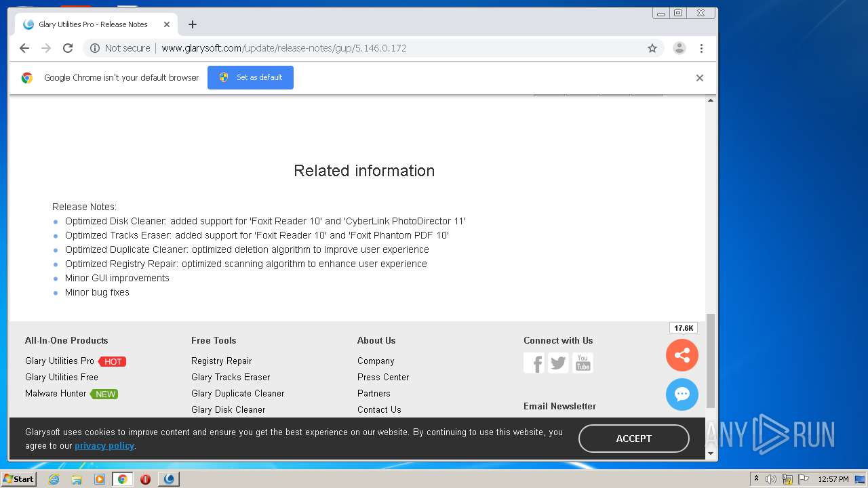Go forward one page in Chrome
This screenshot has height=488, width=868.
(x=46, y=48)
